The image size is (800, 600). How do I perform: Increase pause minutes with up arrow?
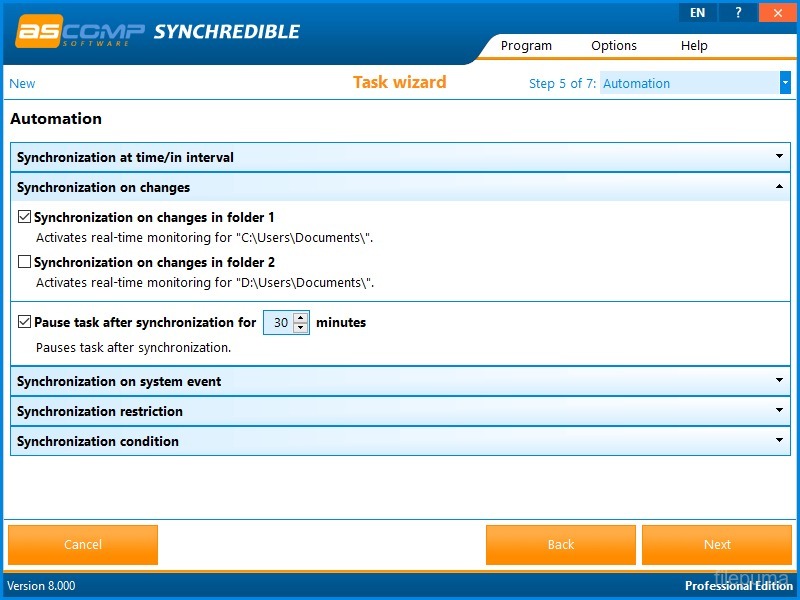(301, 317)
